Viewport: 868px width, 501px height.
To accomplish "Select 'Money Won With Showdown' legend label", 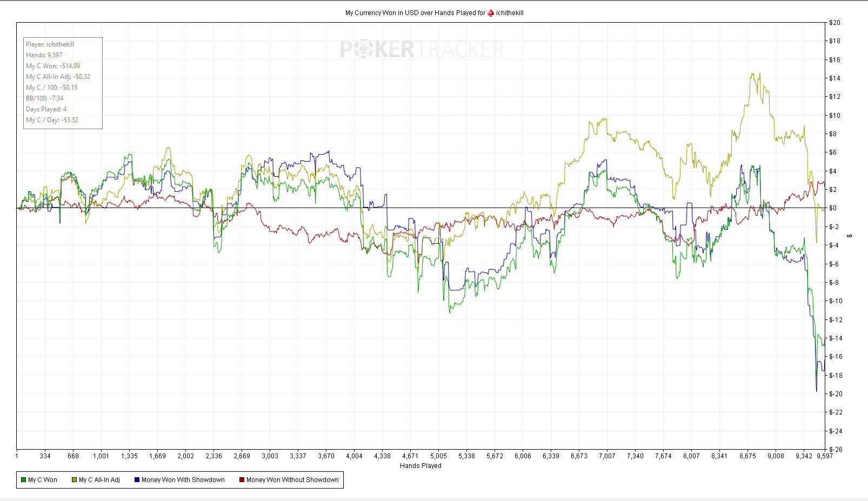I will tap(183, 480).
